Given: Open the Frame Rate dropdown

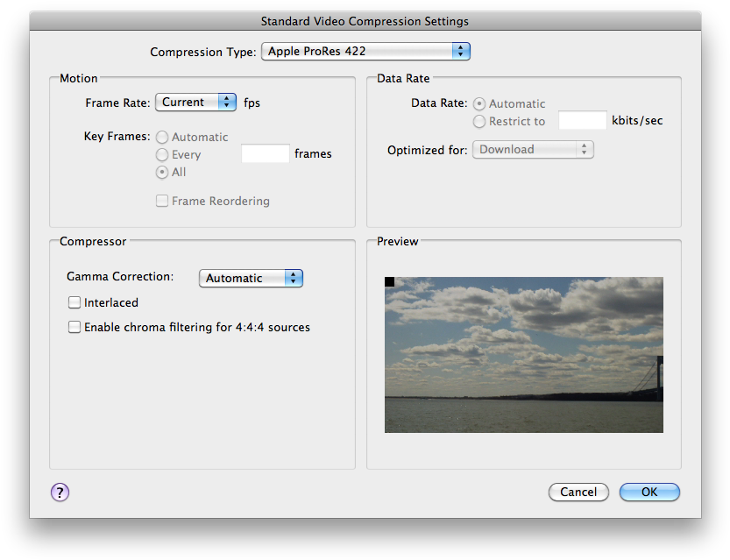Looking at the screenshot, I should 195,102.
